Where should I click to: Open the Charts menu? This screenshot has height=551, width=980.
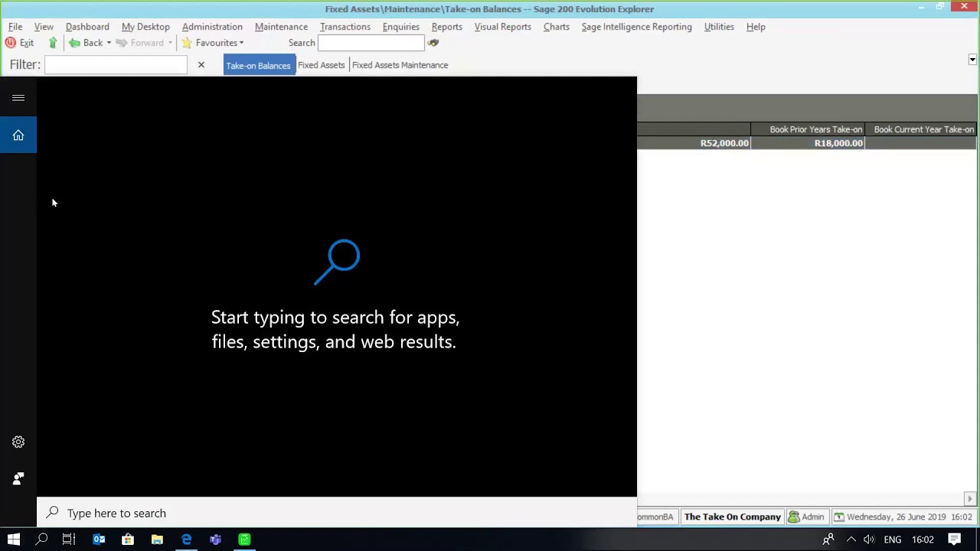point(557,27)
